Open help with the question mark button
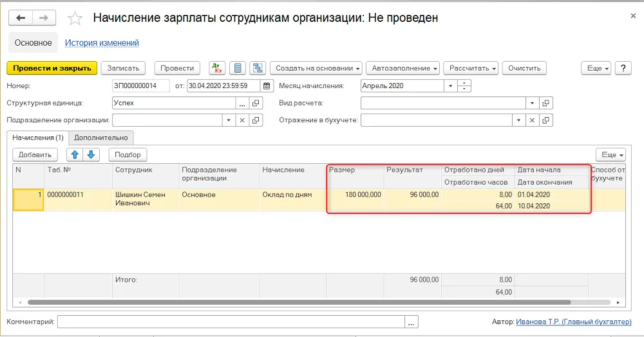The width and height of the screenshot is (644, 337). [623, 68]
